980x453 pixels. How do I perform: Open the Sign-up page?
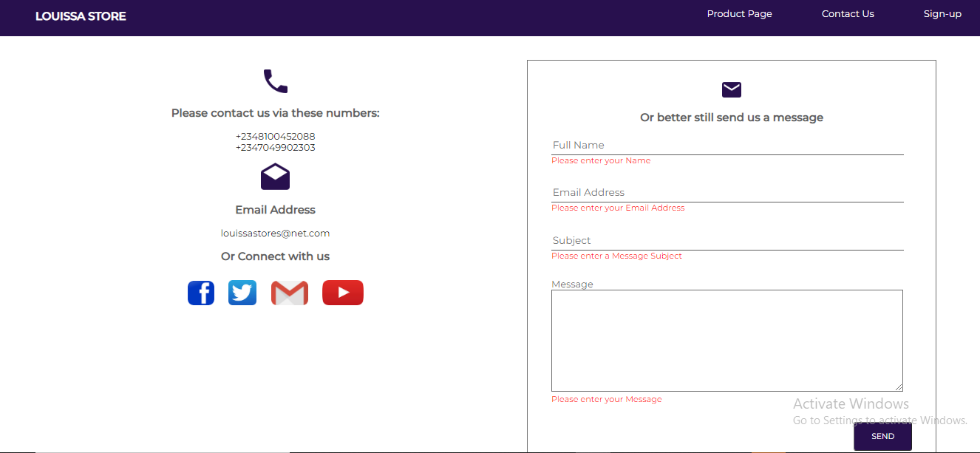coord(942,13)
